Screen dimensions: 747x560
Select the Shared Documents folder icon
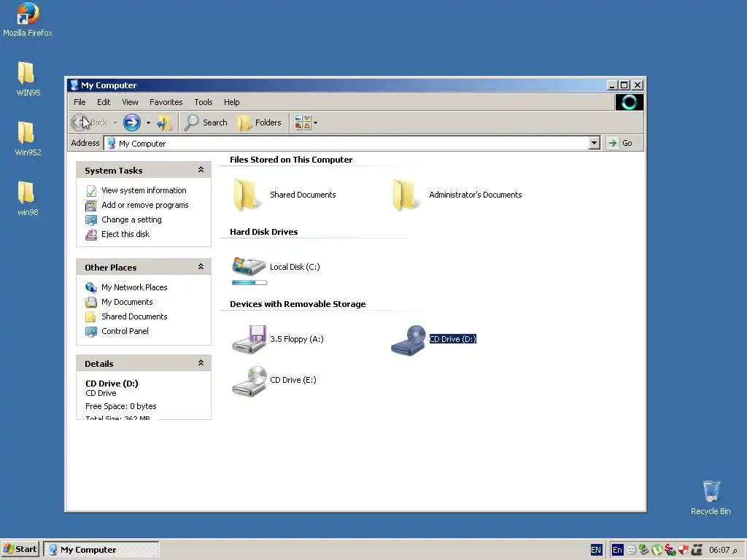(247, 195)
